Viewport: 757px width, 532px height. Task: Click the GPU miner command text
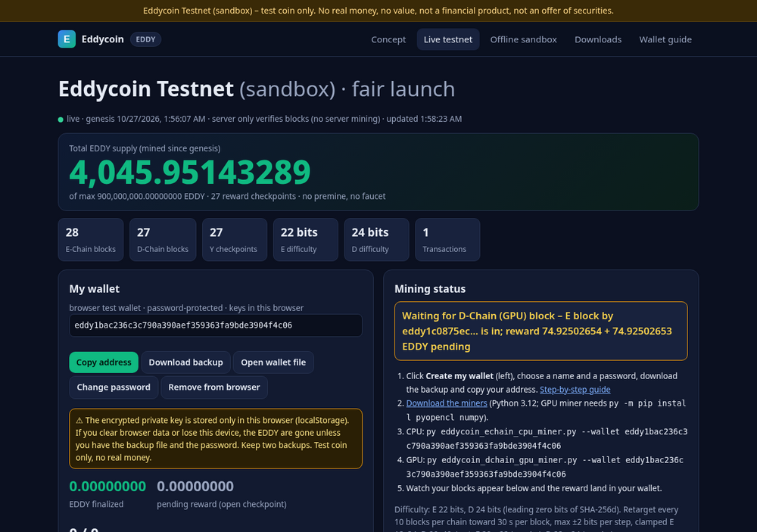click(544, 467)
